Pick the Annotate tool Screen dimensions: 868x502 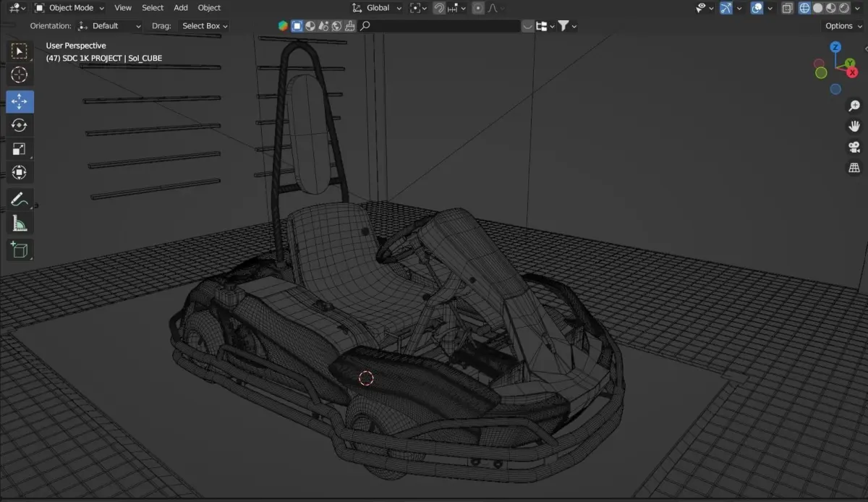click(x=20, y=199)
